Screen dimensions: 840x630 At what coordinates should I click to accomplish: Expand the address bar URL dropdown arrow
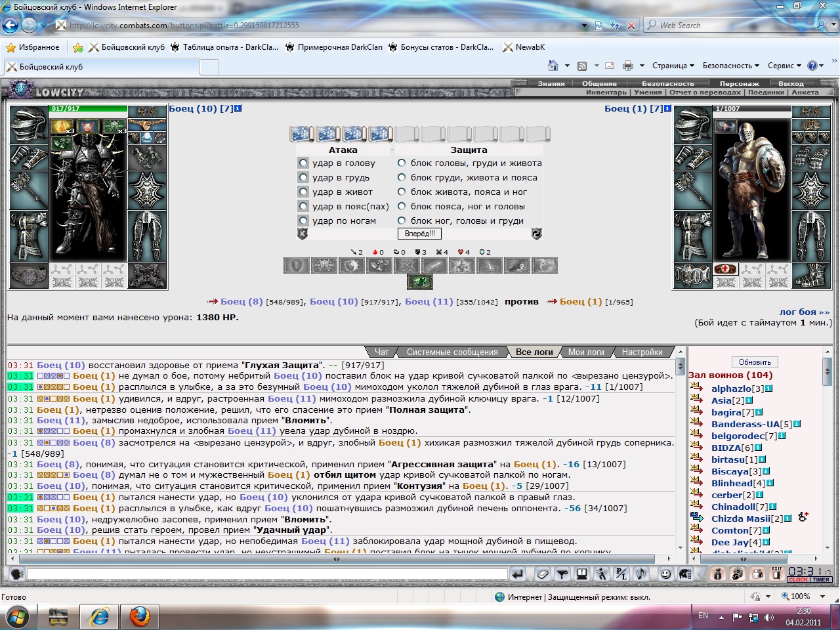click(x=584, y=26)
